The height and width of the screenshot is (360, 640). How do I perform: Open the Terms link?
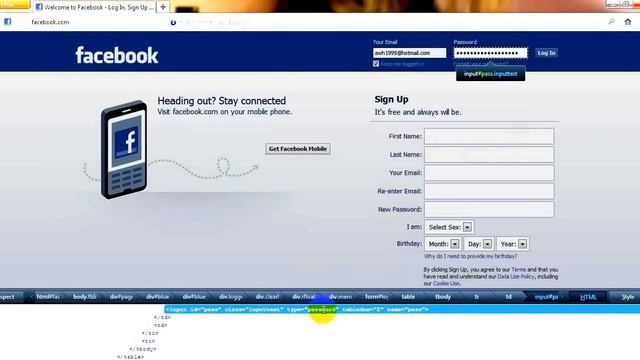tap(518, 270)
